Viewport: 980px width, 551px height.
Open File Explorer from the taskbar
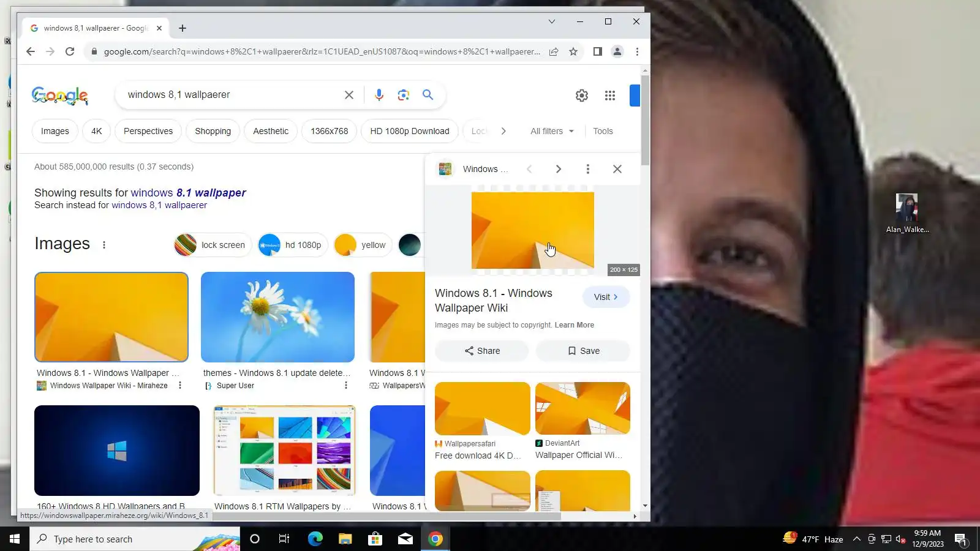pos(345,539)
